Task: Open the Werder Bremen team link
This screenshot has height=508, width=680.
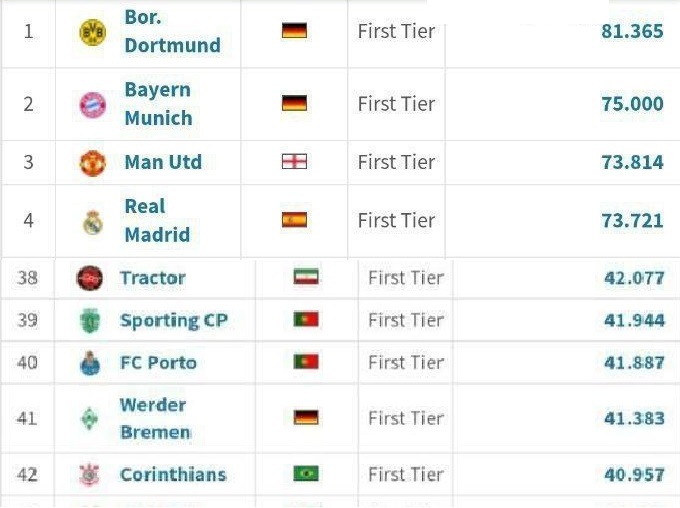Action: coord(155,419)
